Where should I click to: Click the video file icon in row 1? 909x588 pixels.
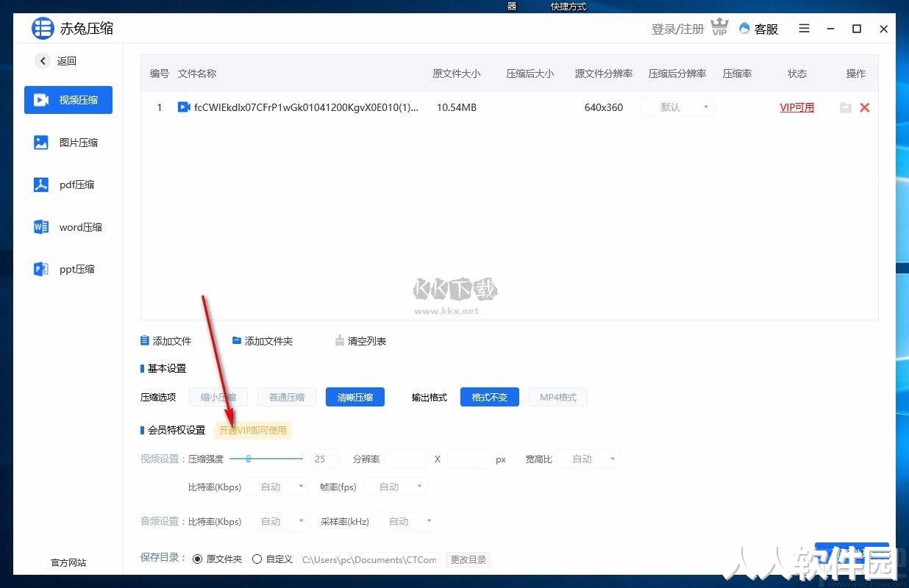[184, 107]
